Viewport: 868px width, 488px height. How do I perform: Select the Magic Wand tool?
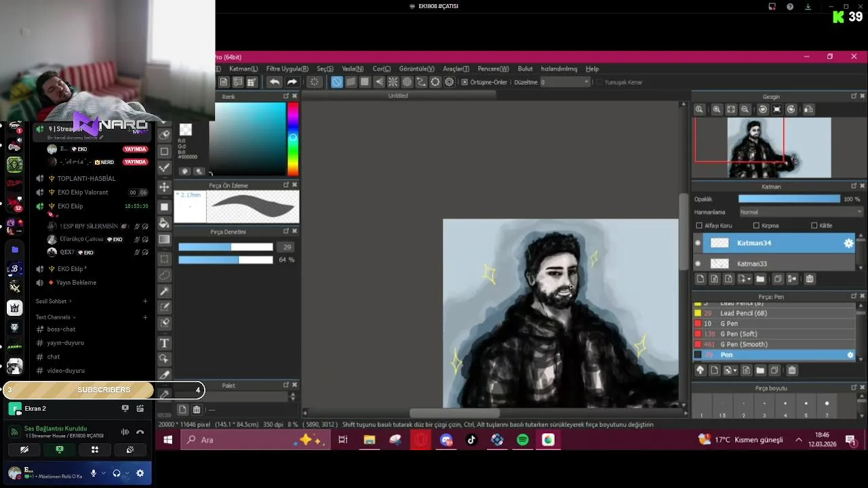coord(164,291)
